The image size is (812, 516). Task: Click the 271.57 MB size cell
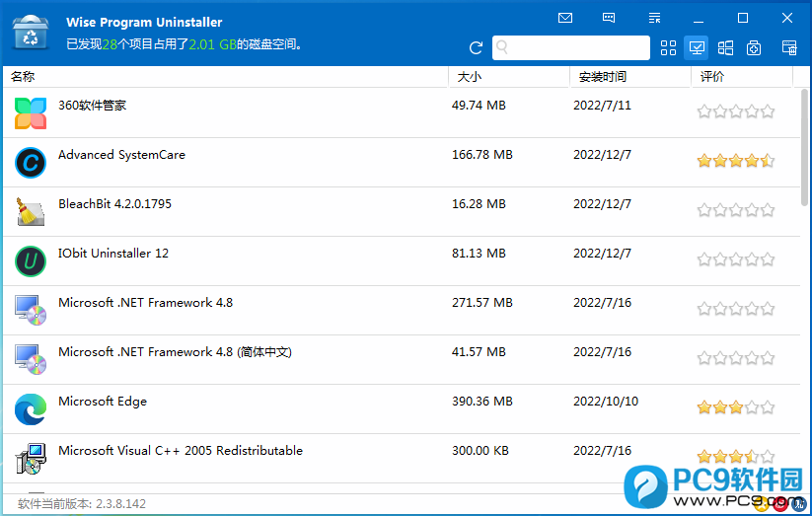point(482,302)
